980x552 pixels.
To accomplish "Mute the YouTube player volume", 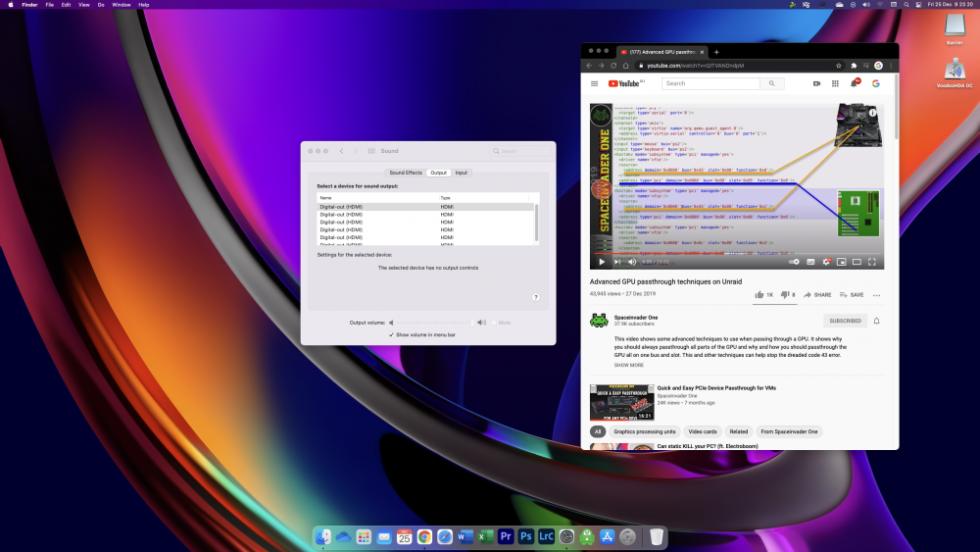I will tap(632, 262).
